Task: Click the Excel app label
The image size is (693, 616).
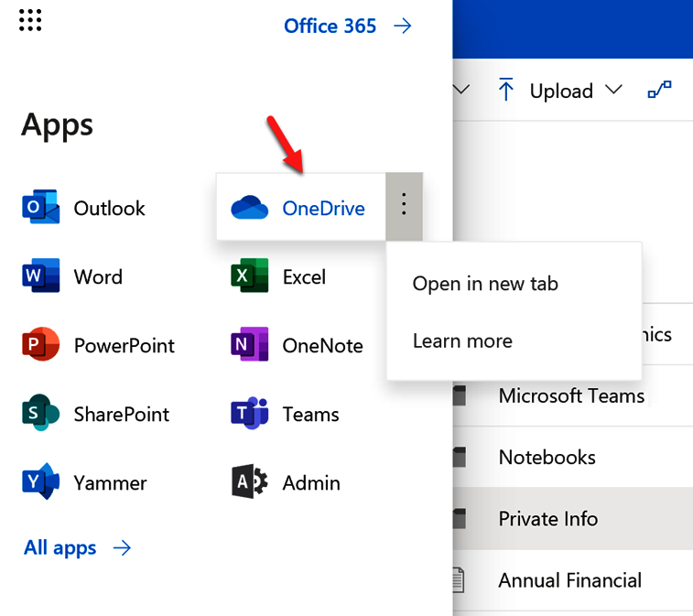Action: [304, 277]
